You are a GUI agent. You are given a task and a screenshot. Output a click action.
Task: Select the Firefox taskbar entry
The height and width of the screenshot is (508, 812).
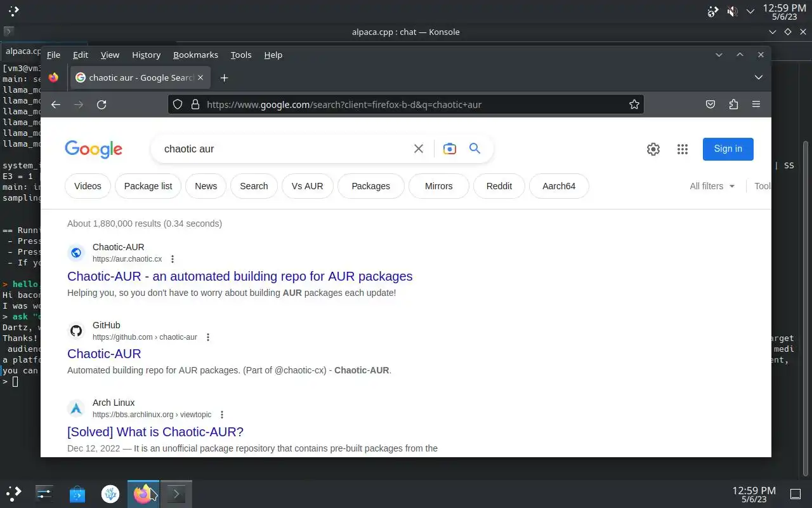pyautogui.click(x=143, y=493)
